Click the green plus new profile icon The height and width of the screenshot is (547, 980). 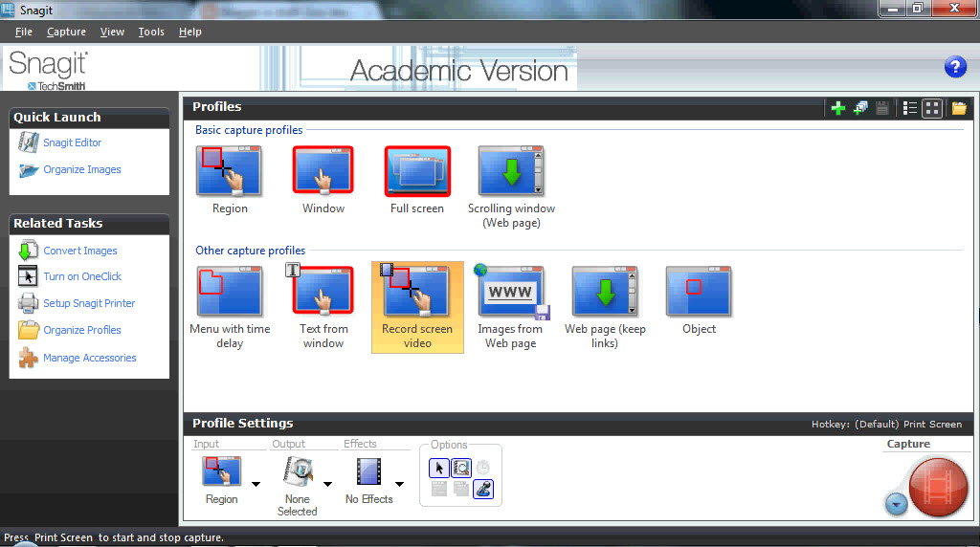[838, 108]
